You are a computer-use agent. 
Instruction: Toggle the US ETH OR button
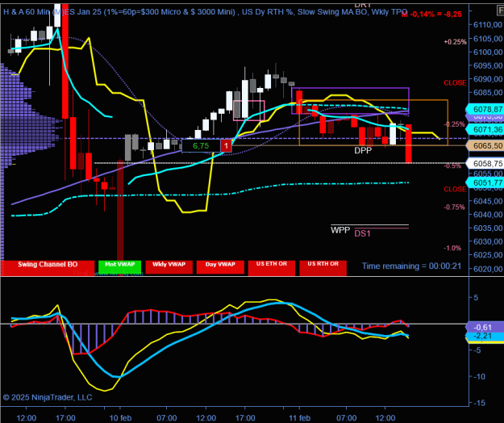[x=271, y=268]
